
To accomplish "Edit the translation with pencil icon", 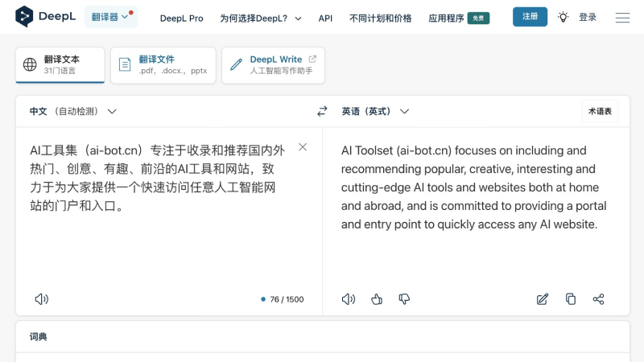I will tap(543, 299).
